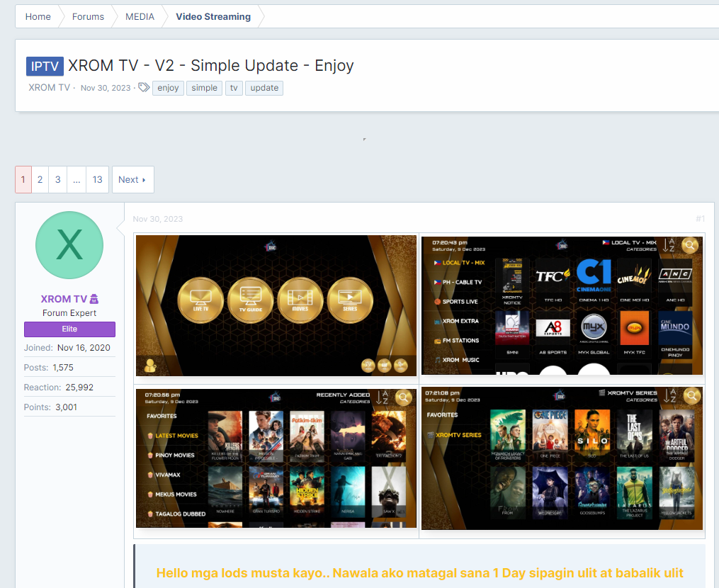Click the user profile icon in home screenshot
The height and width of the screenshot is (588, 719).
(x=150, y=366)
